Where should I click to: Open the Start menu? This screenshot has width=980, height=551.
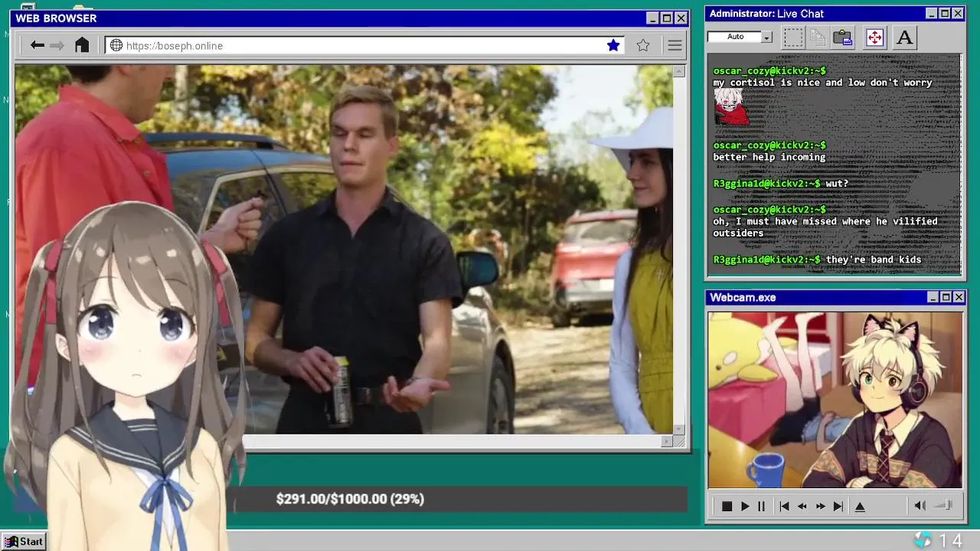24,541
